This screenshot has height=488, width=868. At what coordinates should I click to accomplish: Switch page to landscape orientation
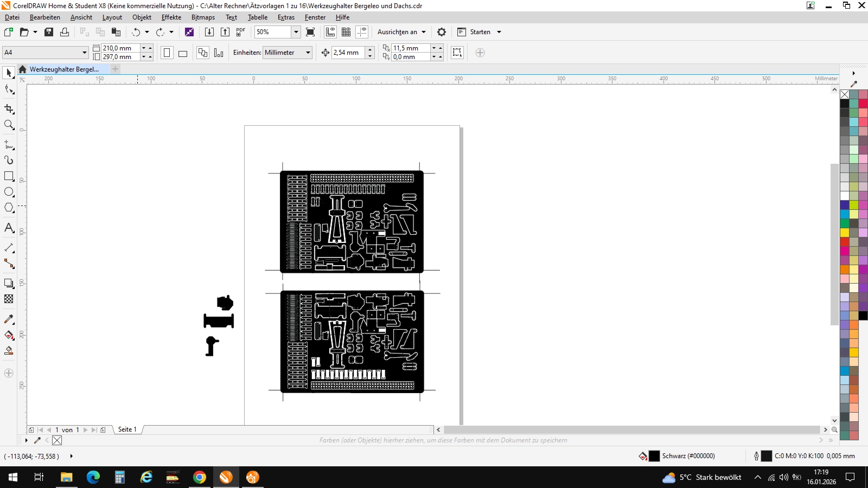[183, 53]
